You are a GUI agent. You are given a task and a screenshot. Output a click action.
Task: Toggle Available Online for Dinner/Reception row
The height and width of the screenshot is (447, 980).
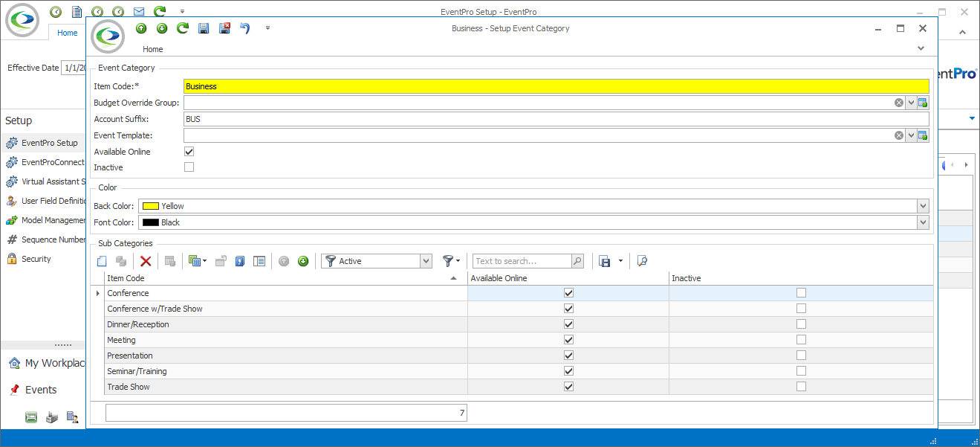point(568,324)
